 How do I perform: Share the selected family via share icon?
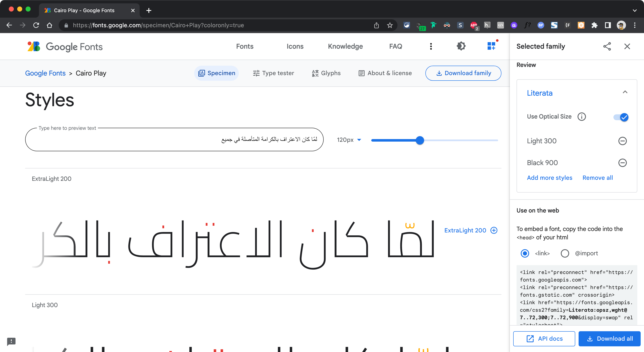point(607,46)
